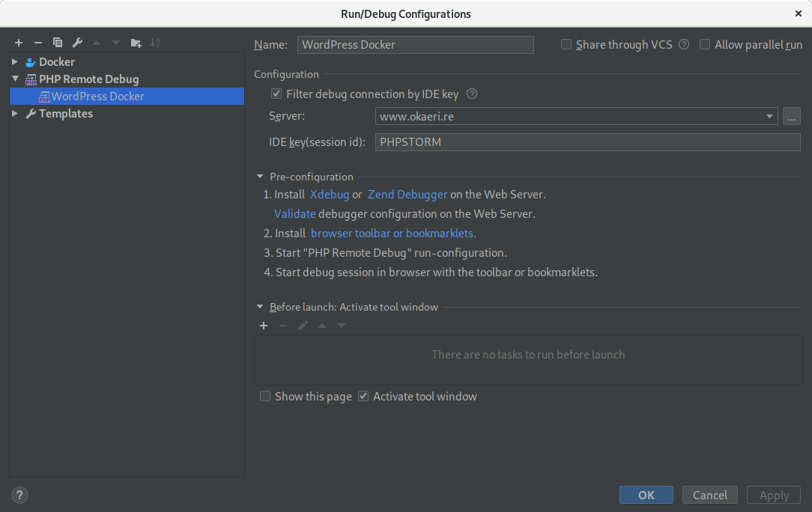
Task: Collapse the Pre-configuration section
Action: click(x=260, y=177)
